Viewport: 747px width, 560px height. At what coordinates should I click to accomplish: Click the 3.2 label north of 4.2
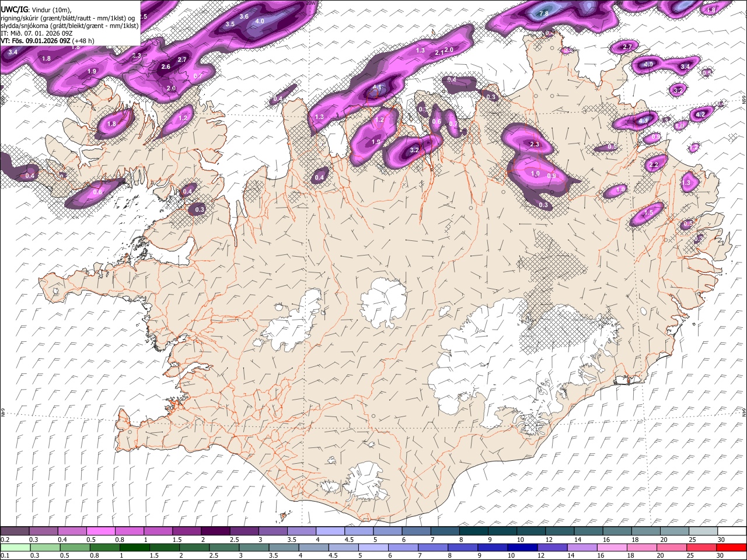pyautogui.click(x=678, y=90)
